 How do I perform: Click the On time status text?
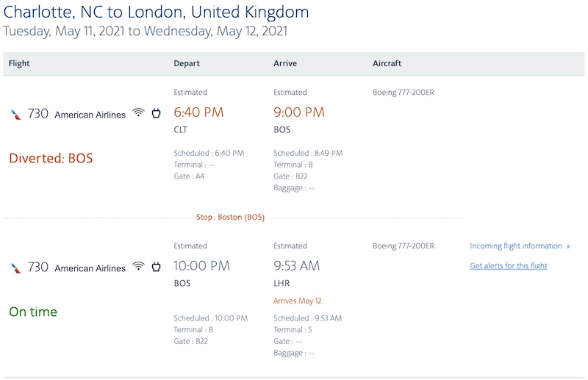click(33, 312)
